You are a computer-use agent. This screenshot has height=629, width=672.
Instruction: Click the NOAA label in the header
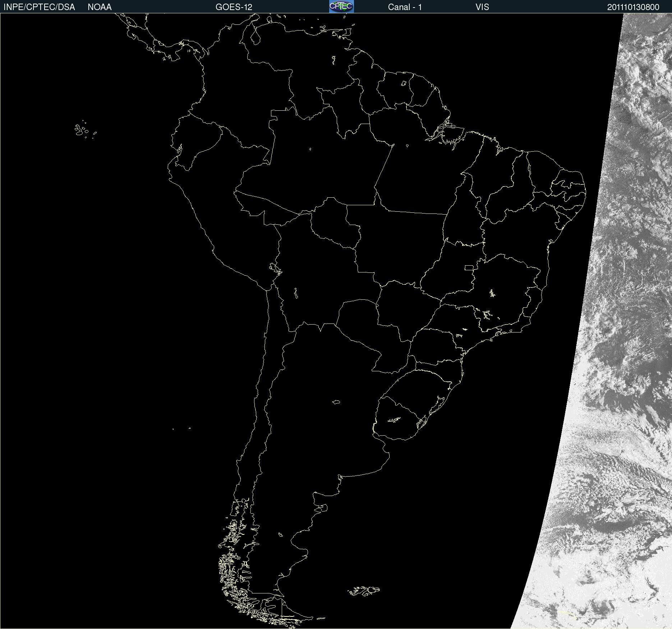coord(100,7)
